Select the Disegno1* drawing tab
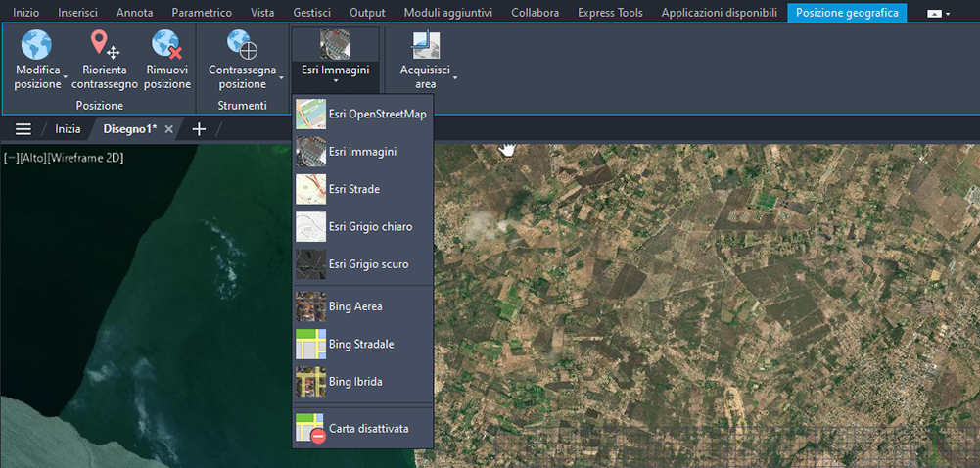This screenshot has width=980, height=468. click(x=130, y=129)
